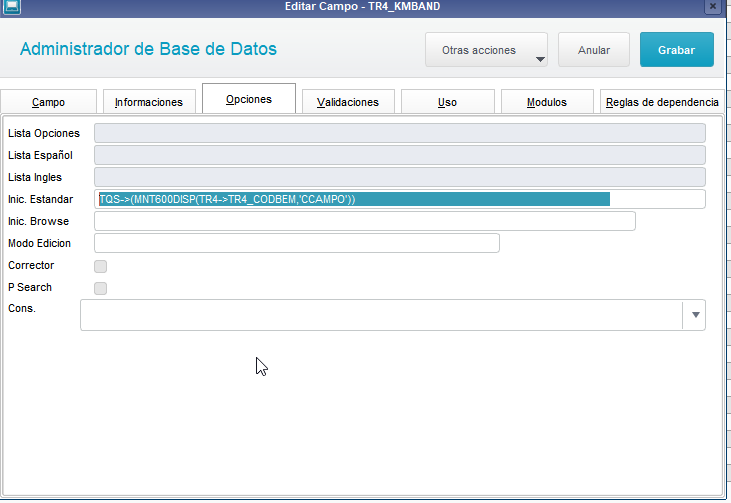Click the Corrector label

pos(31,265)
